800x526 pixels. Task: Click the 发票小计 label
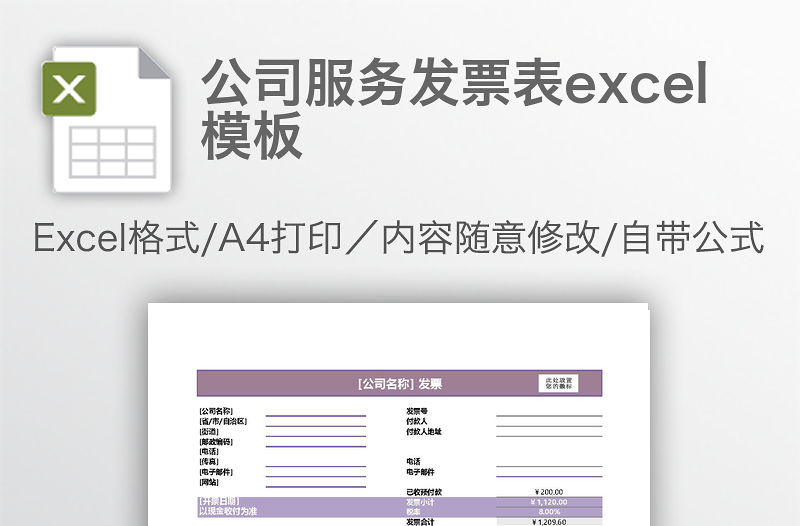420,502
